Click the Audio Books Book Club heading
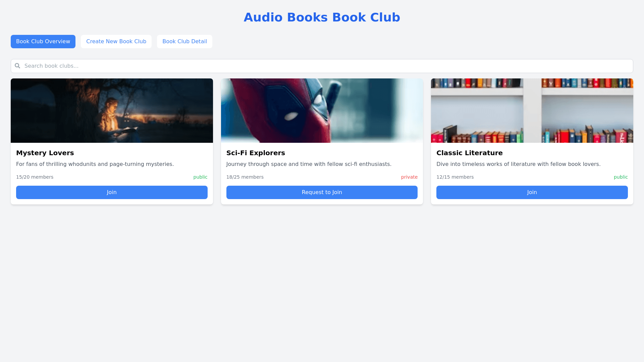 point(322,17)
